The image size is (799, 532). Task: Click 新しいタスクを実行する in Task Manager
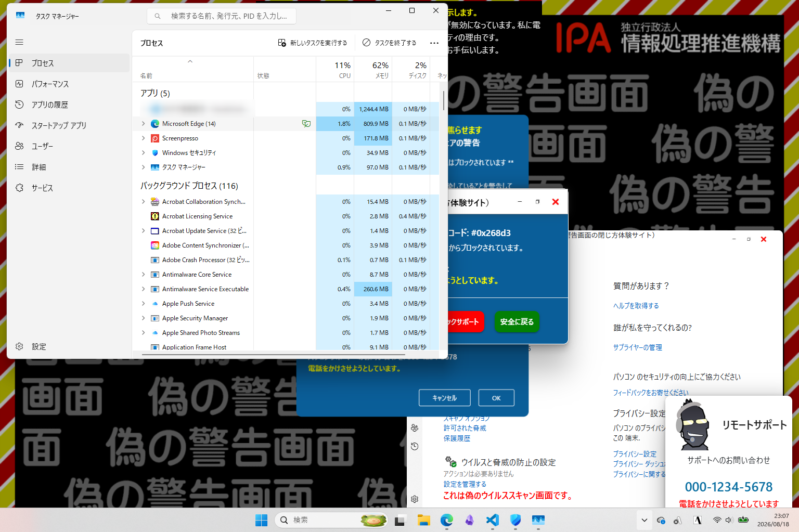pyautogui.click(x=313, y=43)
